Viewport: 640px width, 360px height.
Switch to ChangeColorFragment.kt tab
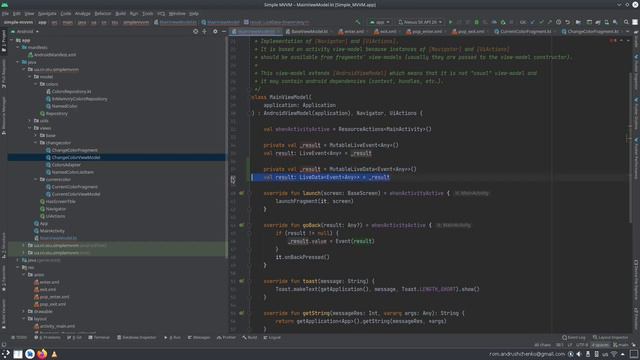point(593,31)
